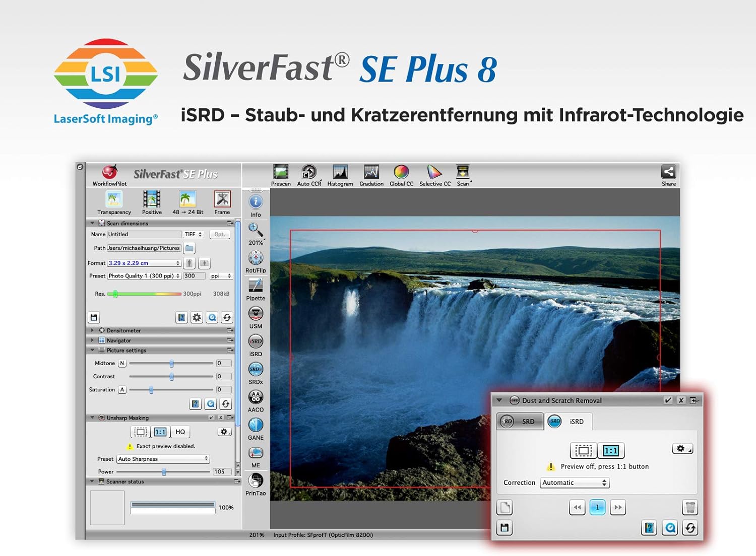The image size is (756, 556).
Task: Toggle the Saturation A auto button
Action: coord(122,390)
